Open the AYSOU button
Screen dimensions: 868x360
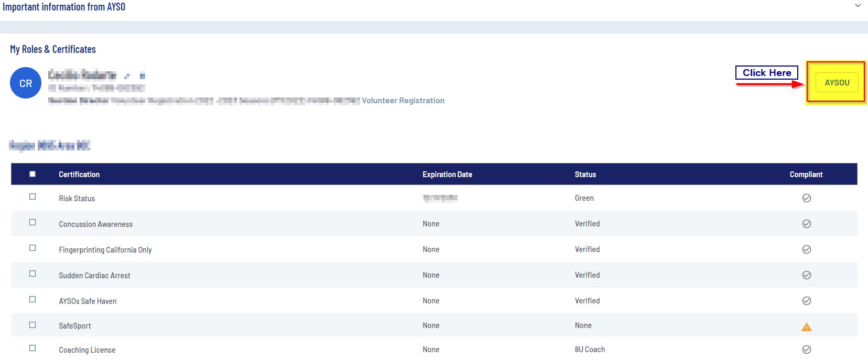(x=837, y=83)
